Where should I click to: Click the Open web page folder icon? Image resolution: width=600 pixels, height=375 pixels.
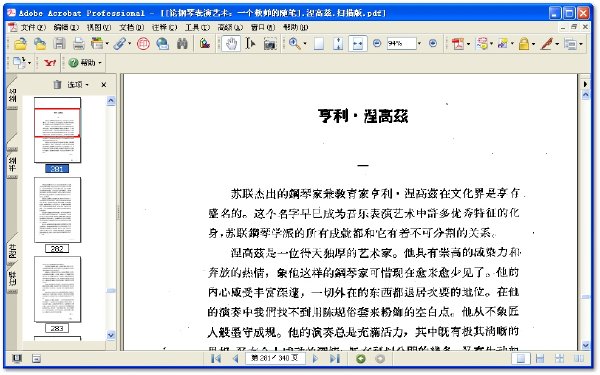(x=40, y=44)
